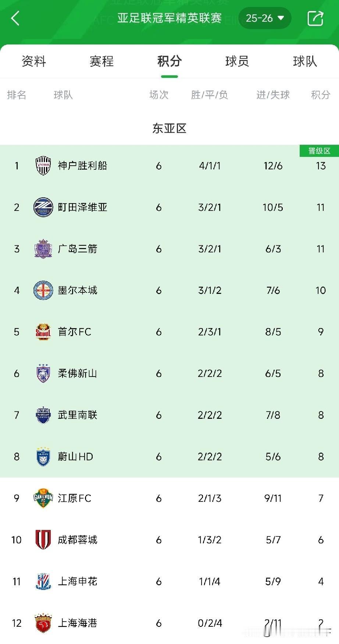The width and height of the screenshot is (339, 644).
Task: Tap the 神户胜利船 team crest
Action: pyautogui.click(x=43, y=166)
